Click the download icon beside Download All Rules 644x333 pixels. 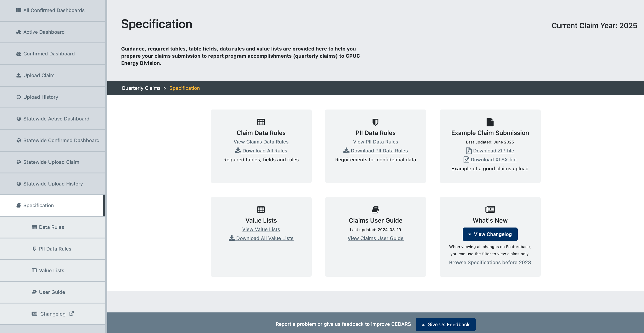[238, 150]
